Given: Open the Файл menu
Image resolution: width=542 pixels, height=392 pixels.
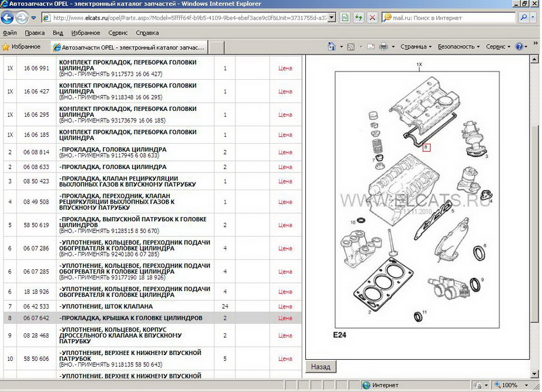Looking at the screenshot, I should point(9,33).
